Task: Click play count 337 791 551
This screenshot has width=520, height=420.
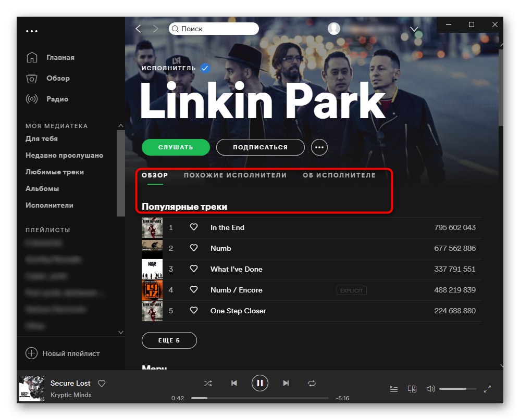Action: [x=455, y=269]
